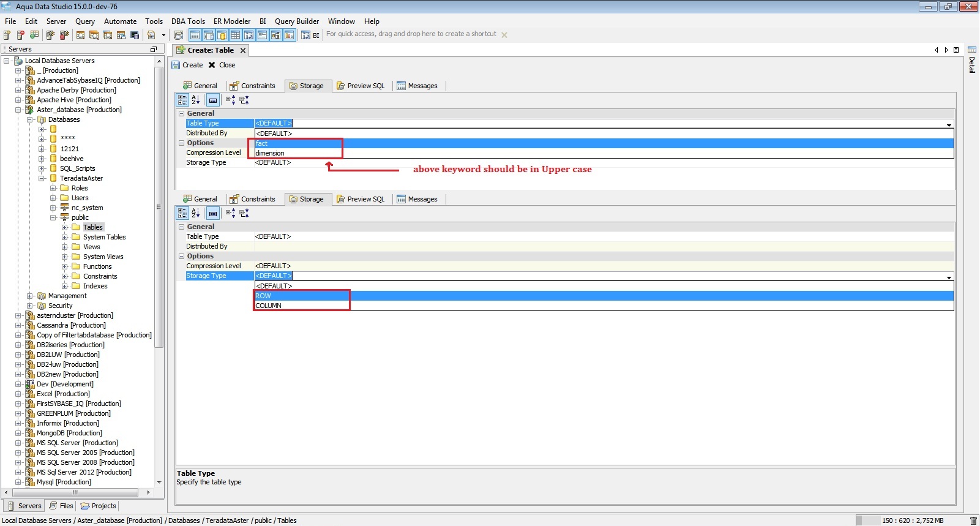
Task: Expand the Tables folder node
Action: [x=65, y=227]
